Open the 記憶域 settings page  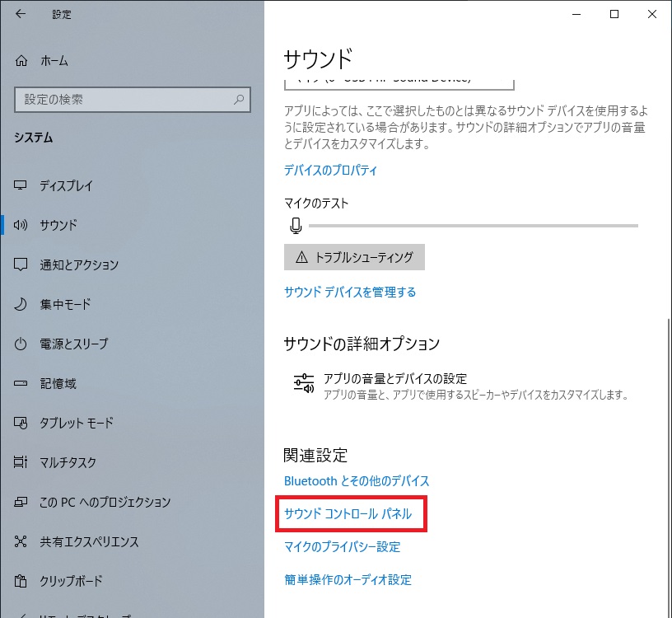pyautogui.click(x=58, y=383)
